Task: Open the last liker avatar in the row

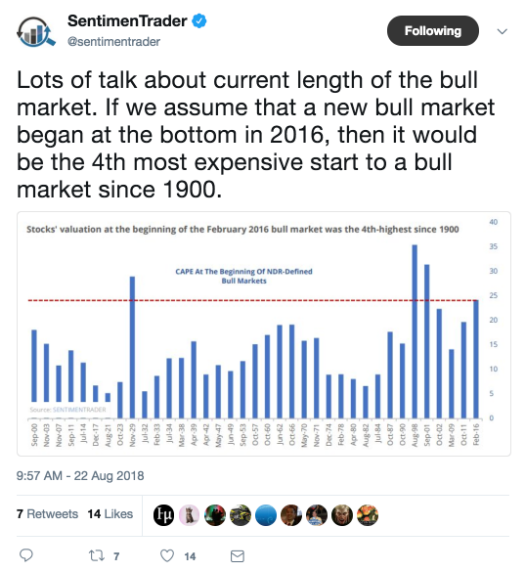Action: 367,514
